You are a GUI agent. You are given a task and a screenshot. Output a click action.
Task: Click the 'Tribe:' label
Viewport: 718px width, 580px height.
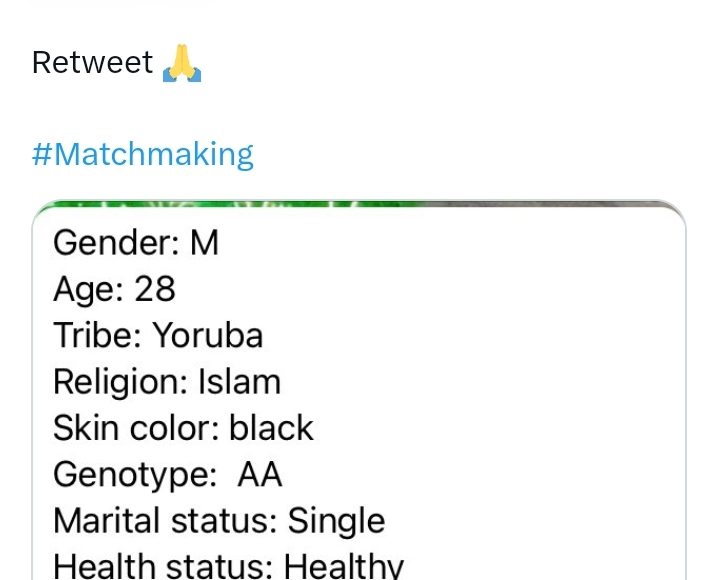click(x=97, y=335)
